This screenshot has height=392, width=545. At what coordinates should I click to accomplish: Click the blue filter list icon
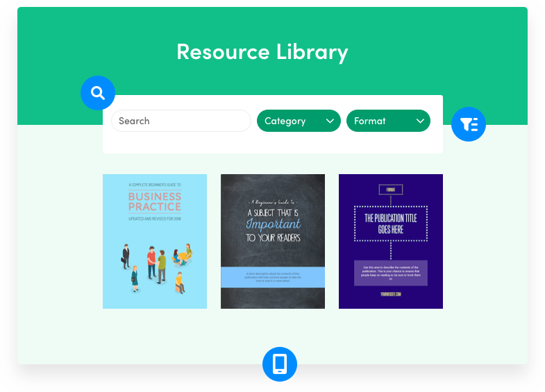tap(469, 125)
